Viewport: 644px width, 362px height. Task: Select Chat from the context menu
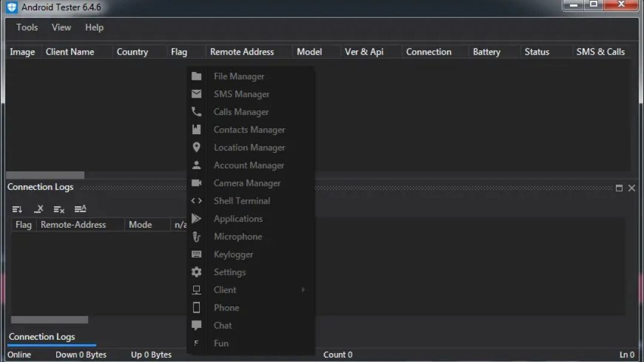[222, 325]
